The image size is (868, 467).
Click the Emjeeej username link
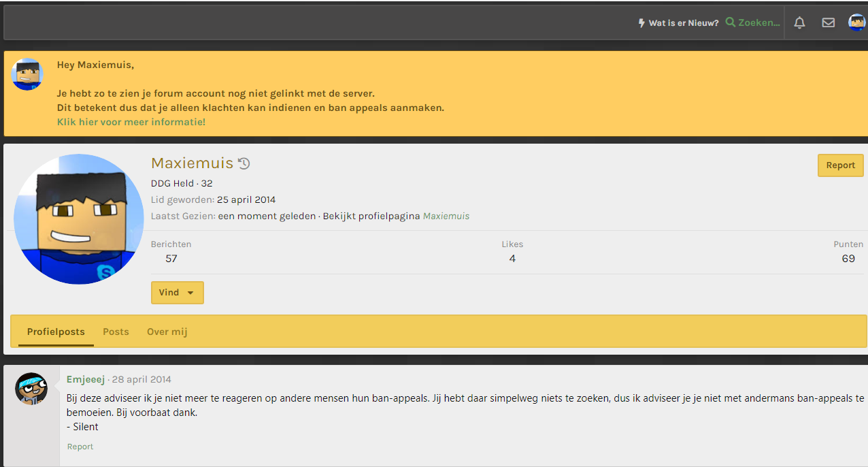click(86, 379)
